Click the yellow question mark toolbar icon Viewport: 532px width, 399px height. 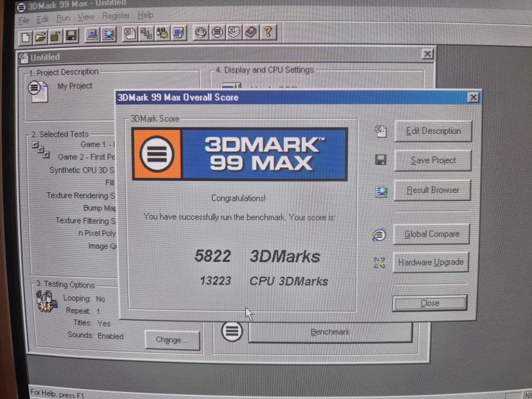[268, 32]
